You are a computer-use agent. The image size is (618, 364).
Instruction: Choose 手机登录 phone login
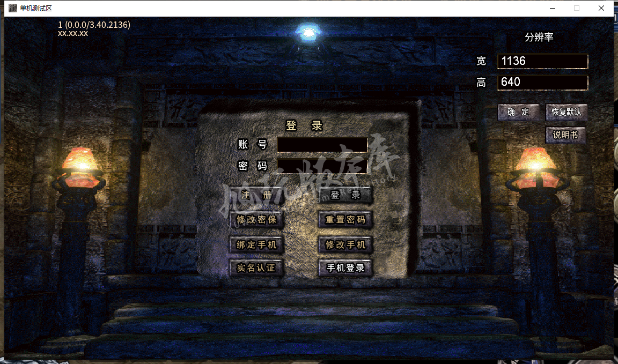[x=345, y=268]
